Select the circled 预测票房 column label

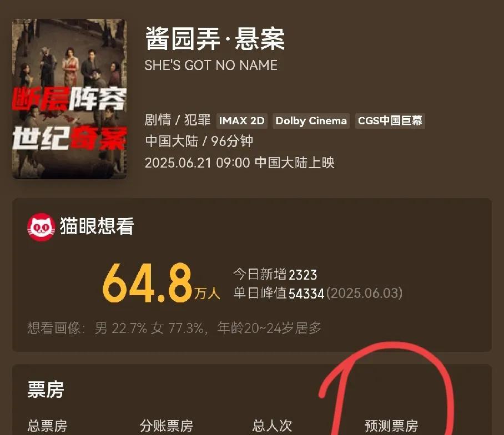click(391, 426)
